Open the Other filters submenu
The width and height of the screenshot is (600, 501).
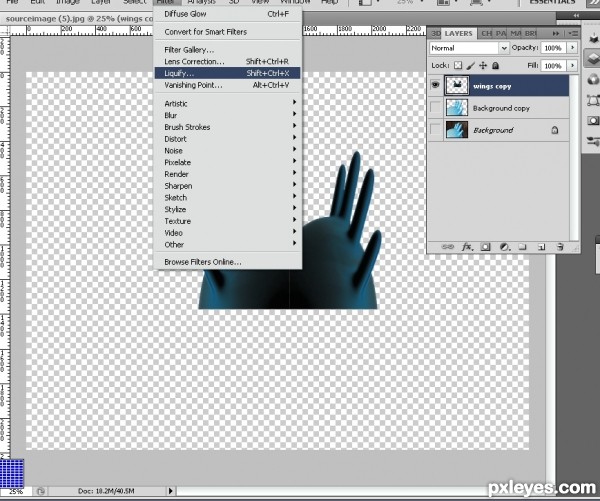[x=227, y=245]
